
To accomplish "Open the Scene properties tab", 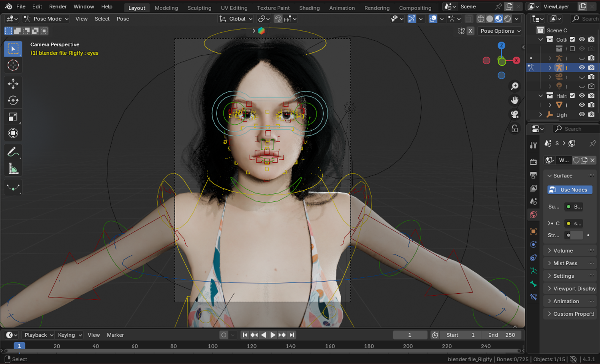I will pos(533,201).
